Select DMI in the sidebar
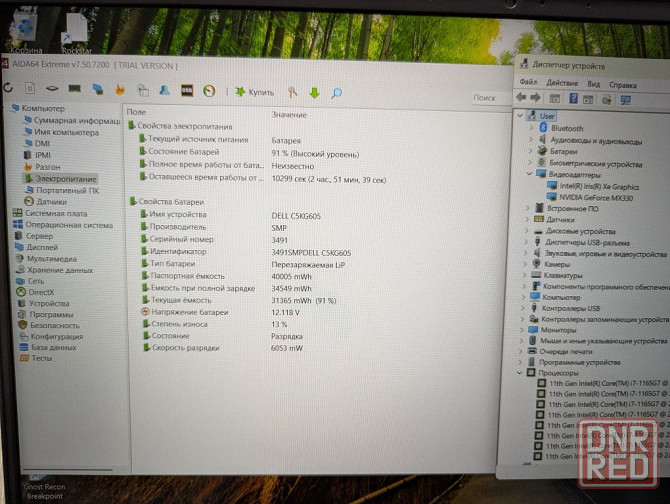This screenshot has height=504, width=670. coord(38,144)
